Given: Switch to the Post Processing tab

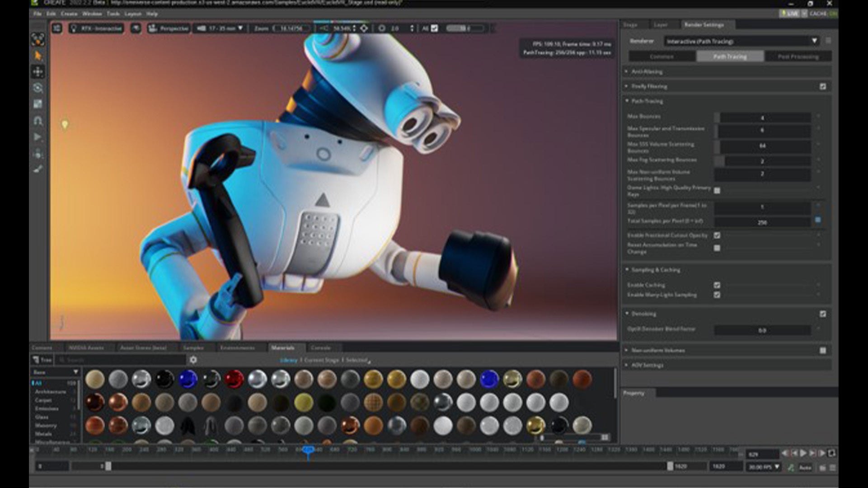Looking at the screenshot, I should pos(798,56).
